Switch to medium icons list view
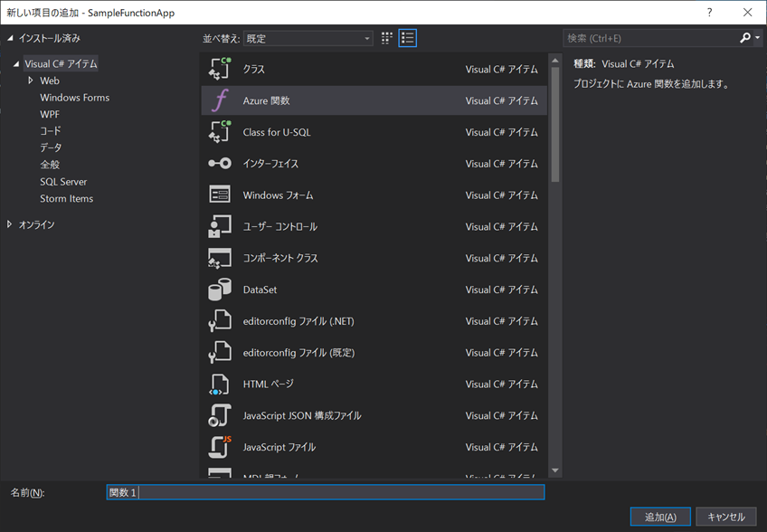The image size is (767, 532). pos(407,38)
